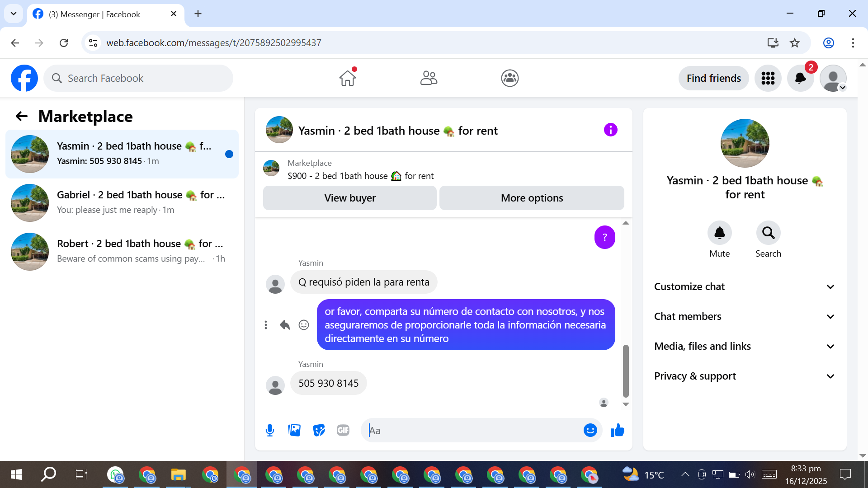The width and height of the screenshot is (868, 488).
Task: Open the Yasmin conversation in the list
Action: [122, 154]
